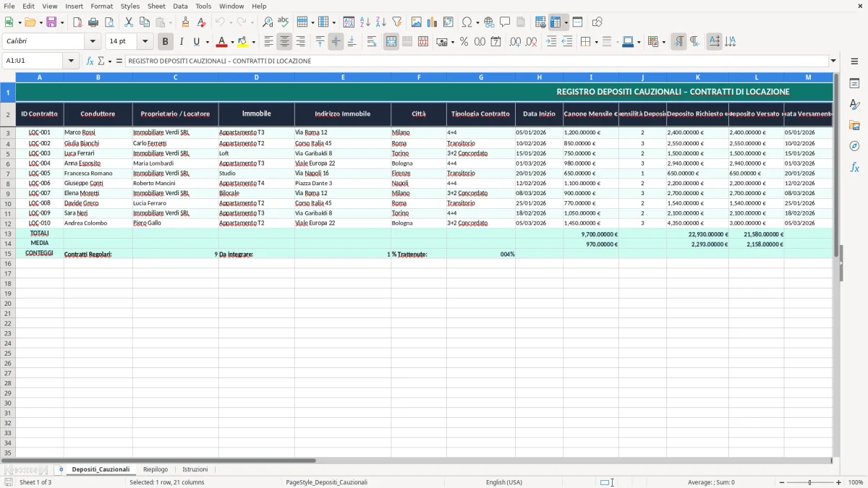Switch to the Riepilogo sheet tab
Image resolution: width=868 pixels, height=488 pixels.
[156, 469]
